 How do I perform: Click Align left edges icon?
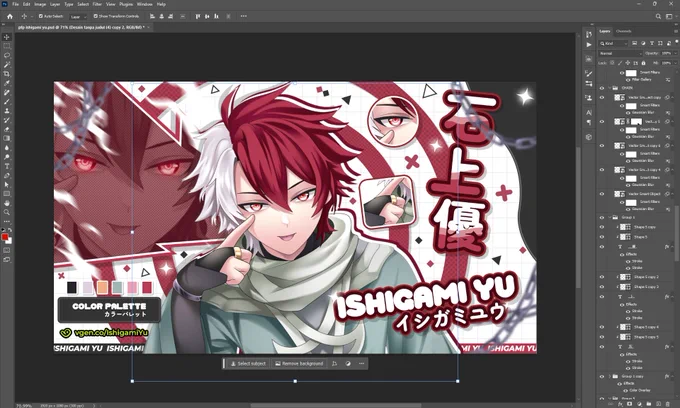(152, 16)
